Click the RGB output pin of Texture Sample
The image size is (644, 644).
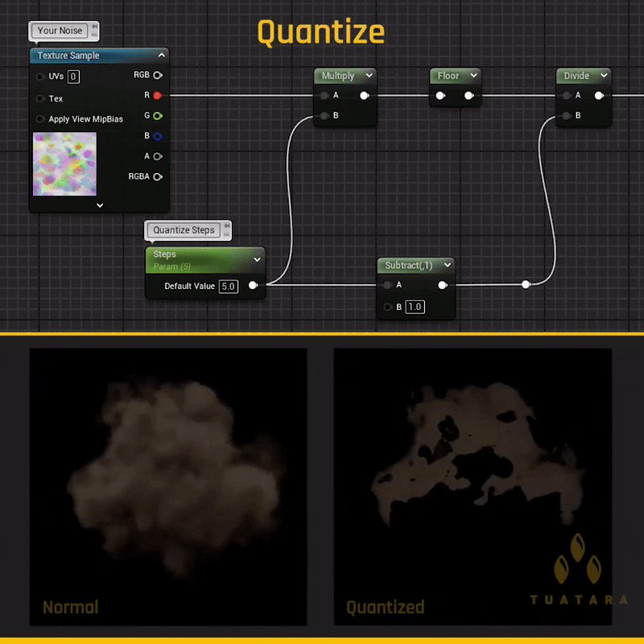coord(158,75)
